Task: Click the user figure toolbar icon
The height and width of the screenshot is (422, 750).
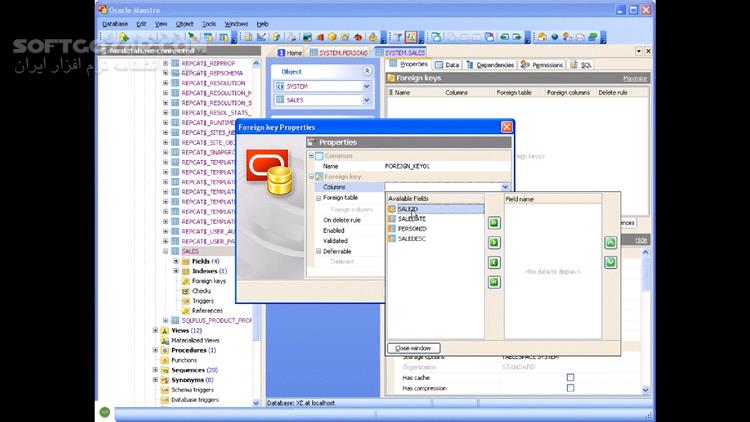Action: pyautogui.click(x=567, y=37)
